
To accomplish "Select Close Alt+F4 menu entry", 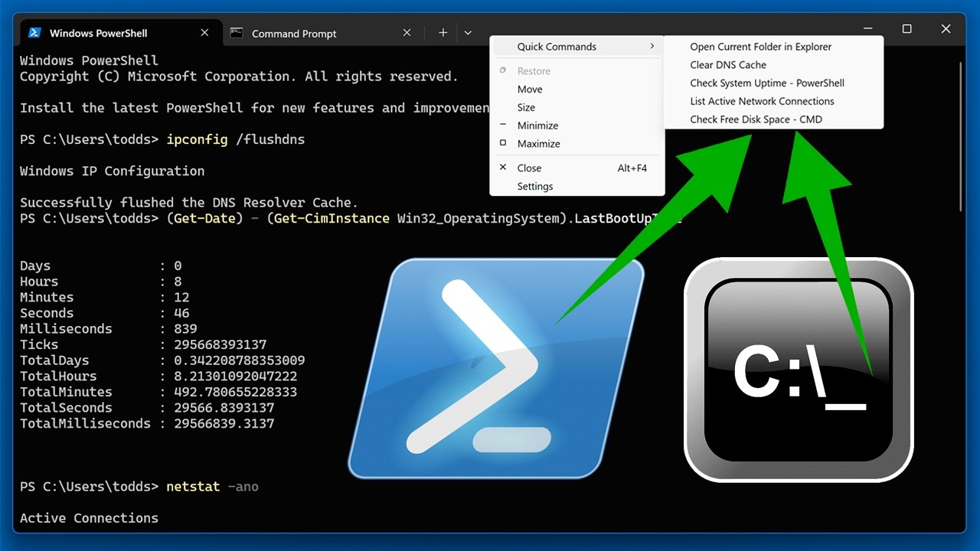I will pos(577,168).
